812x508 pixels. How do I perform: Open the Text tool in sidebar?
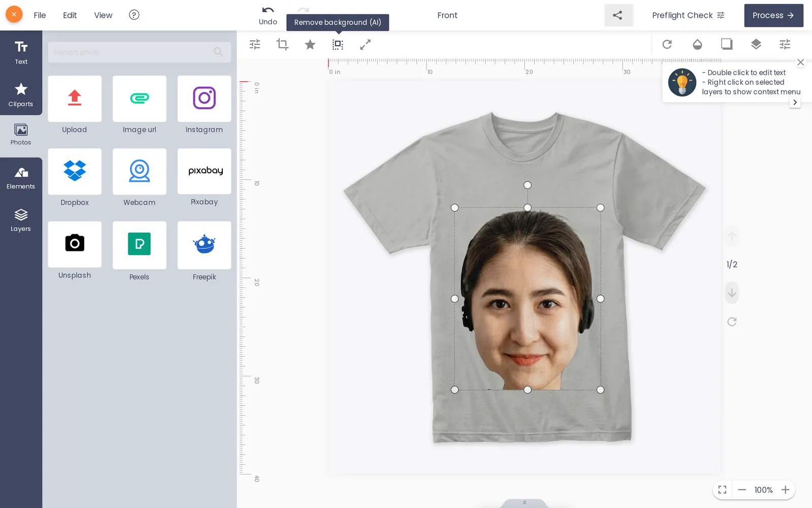tap(21, 52)
